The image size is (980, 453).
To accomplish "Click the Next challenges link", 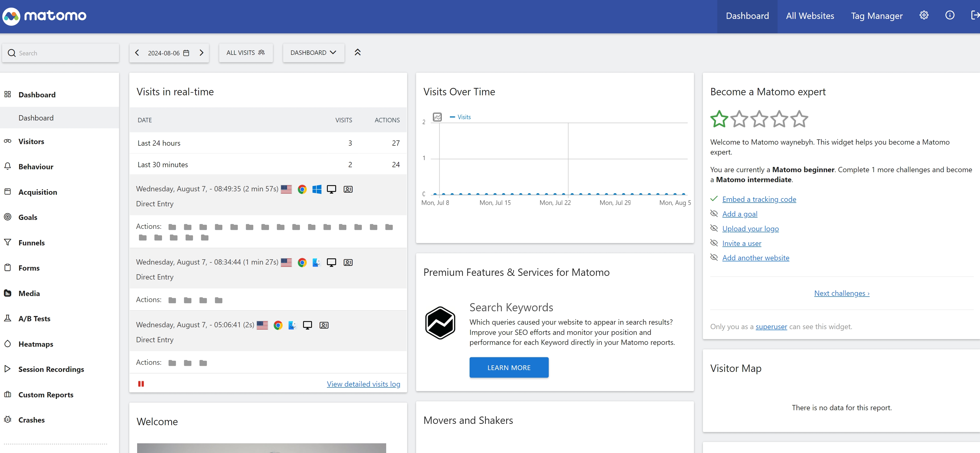I will pyautogui.click(x=842, y=293).
